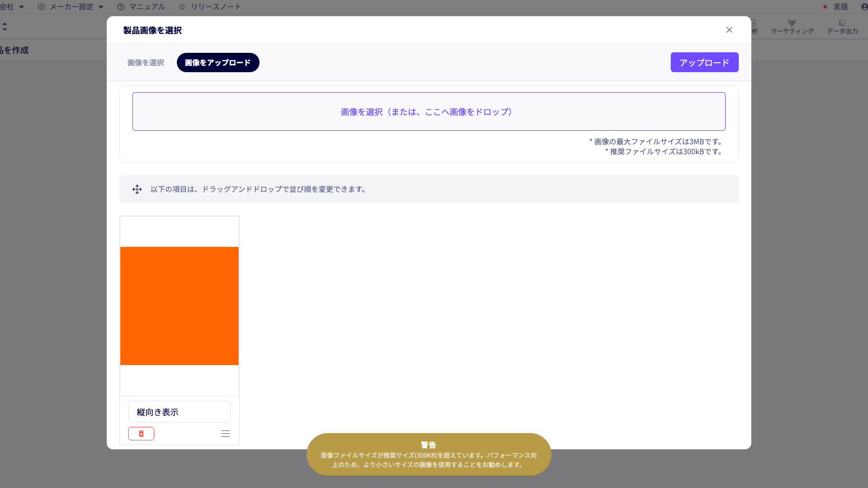This screenshot has height=488, width=868.
Task: Click the 警告 warning toast notification
Action: pyautogui.click(x=429, y=454)
